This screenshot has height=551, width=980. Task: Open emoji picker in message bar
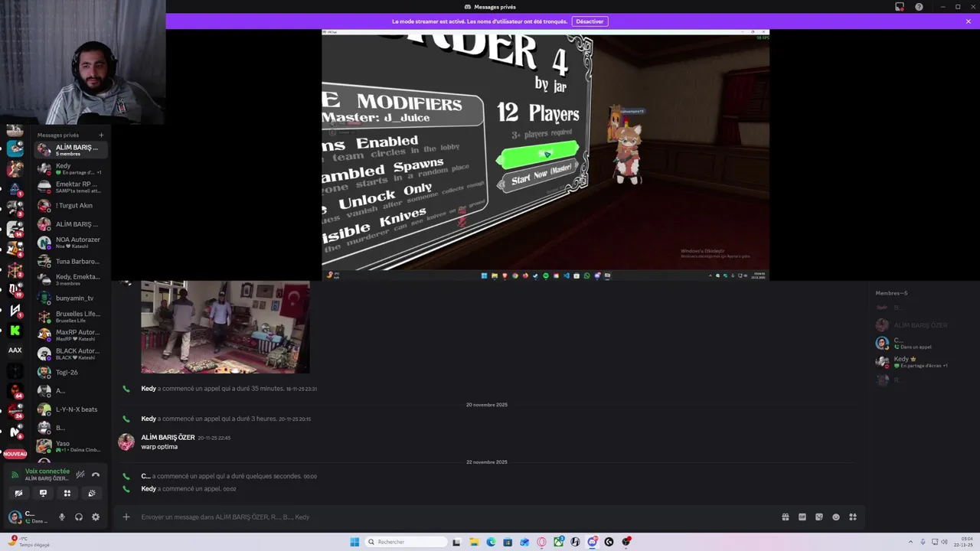[x=836, y=517]
